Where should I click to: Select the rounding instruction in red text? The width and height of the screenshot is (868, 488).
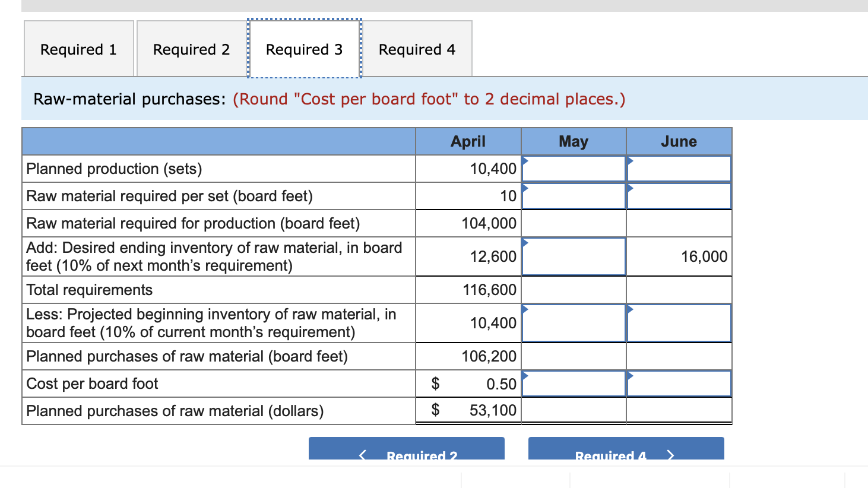[429, 99]
